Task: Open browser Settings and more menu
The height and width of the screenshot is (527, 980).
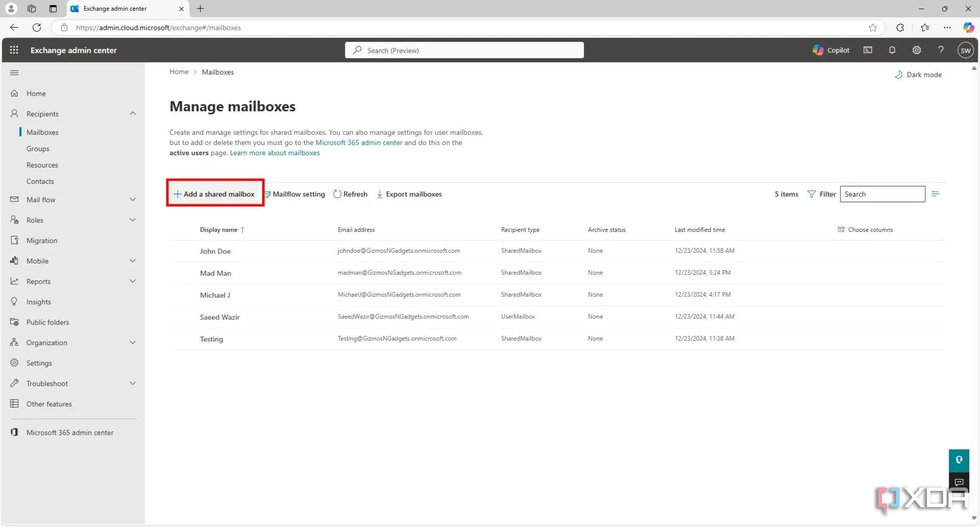Action: (x=947, y=28)
